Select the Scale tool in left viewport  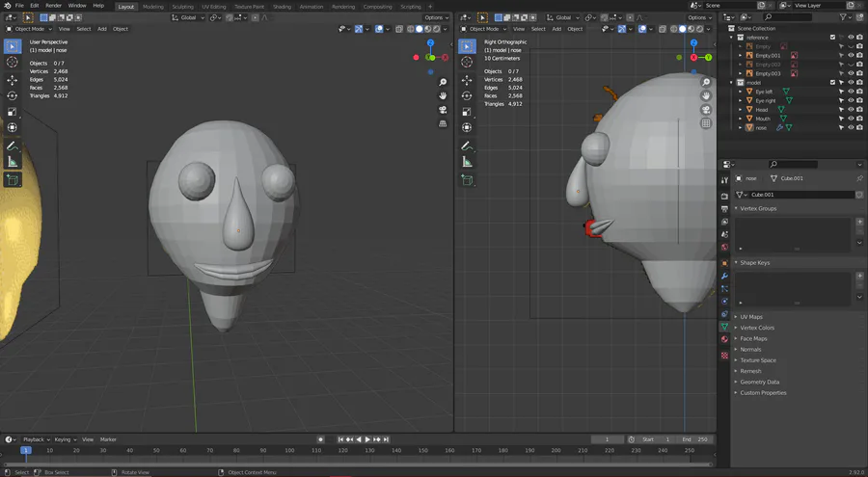coord(13,112)
